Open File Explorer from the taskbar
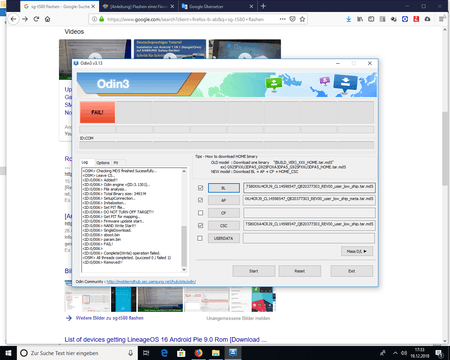This screenshot has height=360, width=450. point(216,353)
